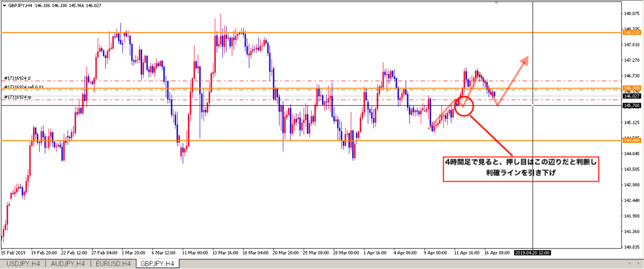Image resolution: width=644 pixels, height=269 pixels.
Task: Click the 142.980 price scale value
Action: pyautogui.click(x=631, y=185)
